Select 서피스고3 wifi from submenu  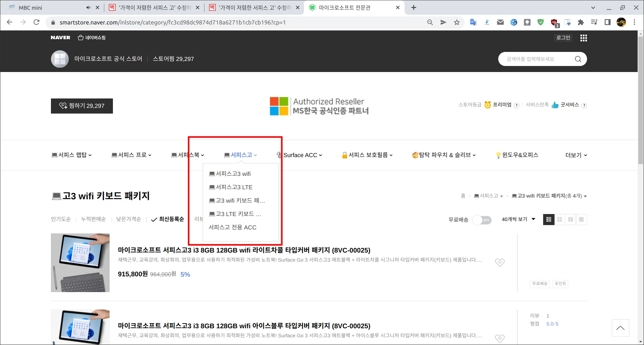coord(230,174)
